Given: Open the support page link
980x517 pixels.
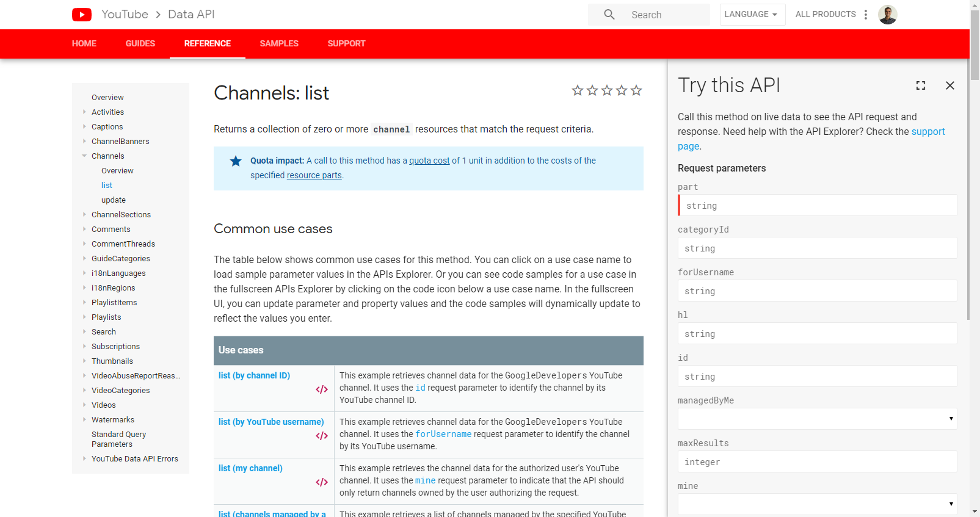Looking at the screenshot, I should (x=928, y=131).
